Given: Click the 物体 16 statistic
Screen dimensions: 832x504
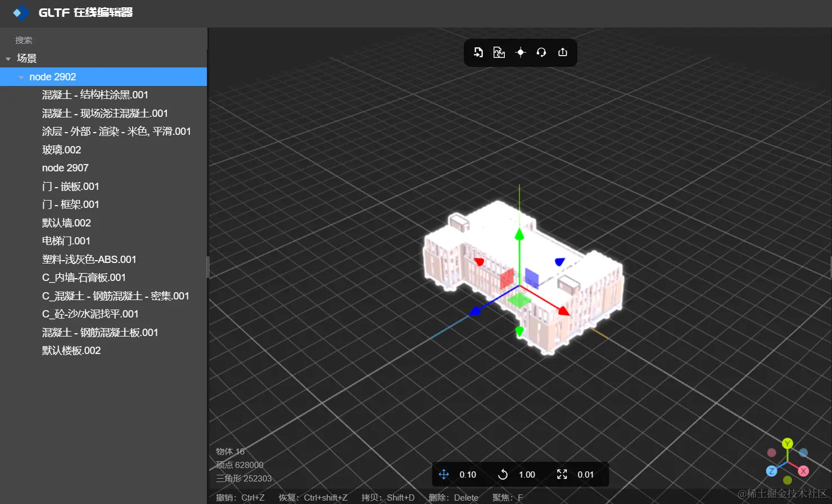Looking at the screenshot, I should 230,452.
